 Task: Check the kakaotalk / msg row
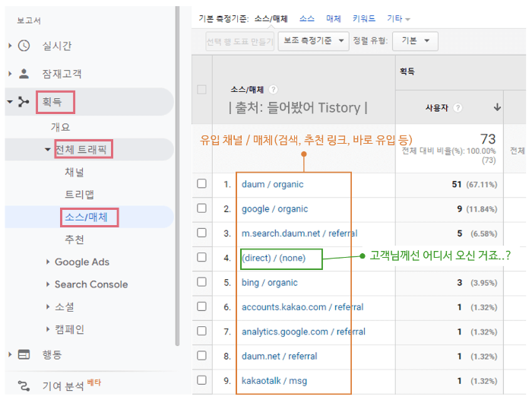201,380
